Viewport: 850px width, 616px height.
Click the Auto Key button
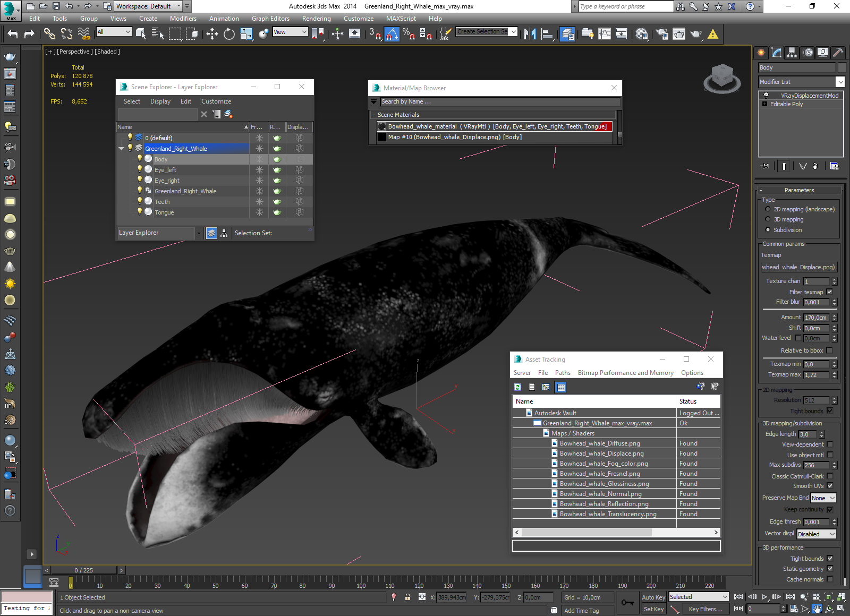[653, 597]
